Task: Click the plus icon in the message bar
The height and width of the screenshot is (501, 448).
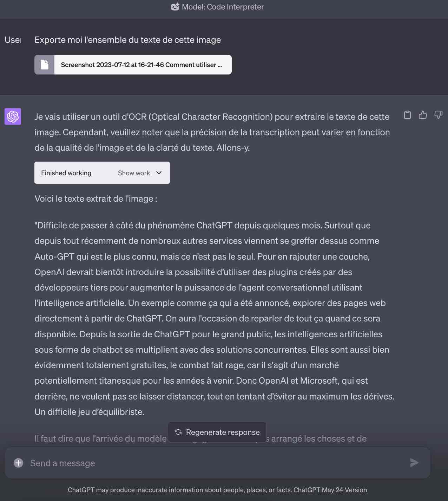Action: (18, 463)
